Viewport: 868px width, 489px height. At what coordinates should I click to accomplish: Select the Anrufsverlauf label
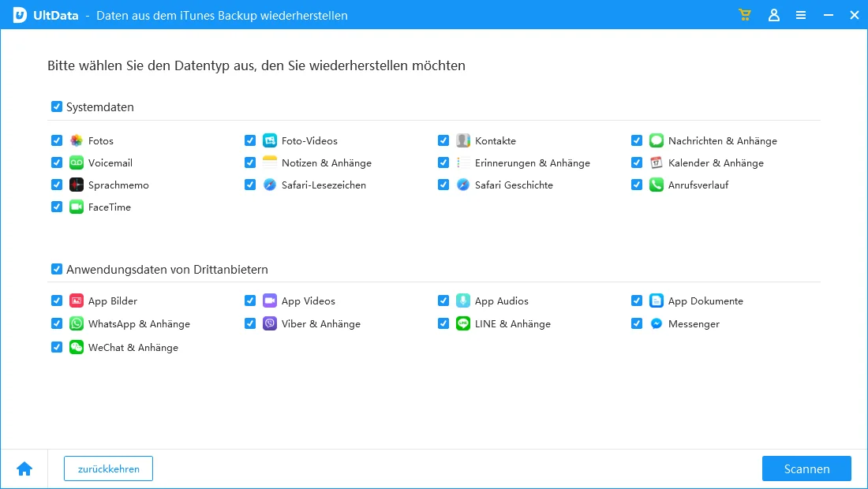pos(698,185)
